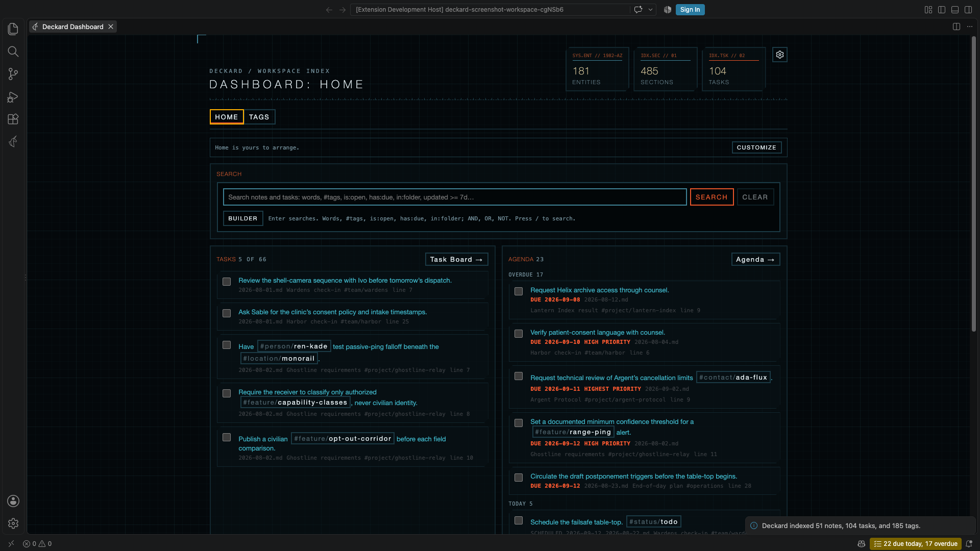The height and width of the screenshot is (551, 980).
Task: Open the Search view in activity bar
Action: point(13,52)
